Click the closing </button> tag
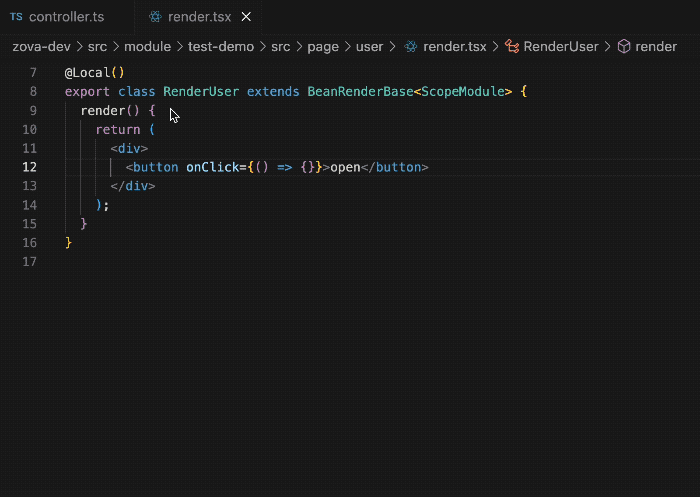This screenshot has height=497, width=700. click(395, 167)
